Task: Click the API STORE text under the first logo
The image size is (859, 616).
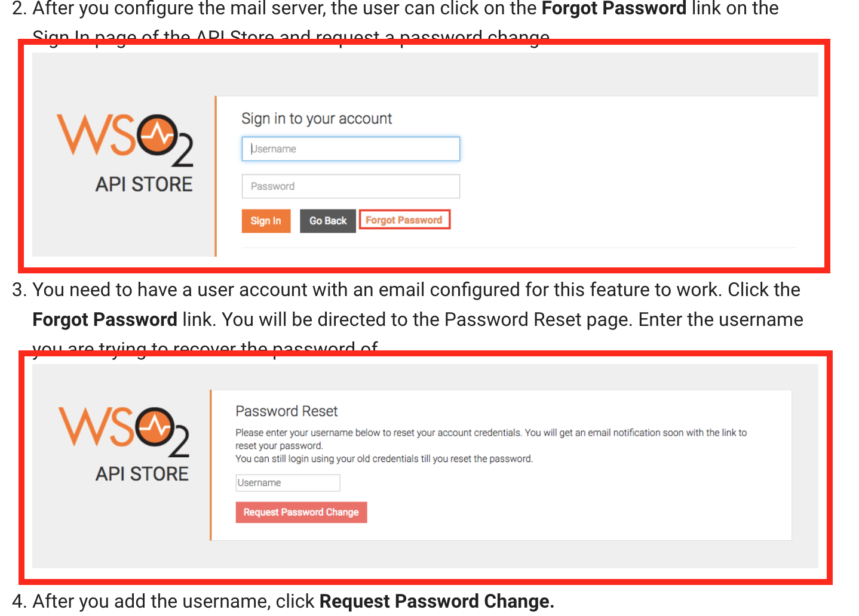Action: point(144,184)
